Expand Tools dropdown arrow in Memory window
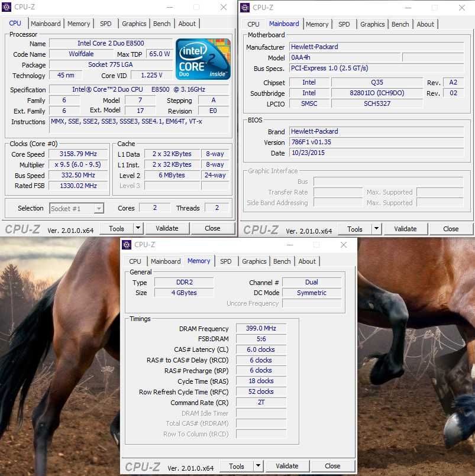The image size is (475, 476). pyautogui.click(x=258, y=466)
